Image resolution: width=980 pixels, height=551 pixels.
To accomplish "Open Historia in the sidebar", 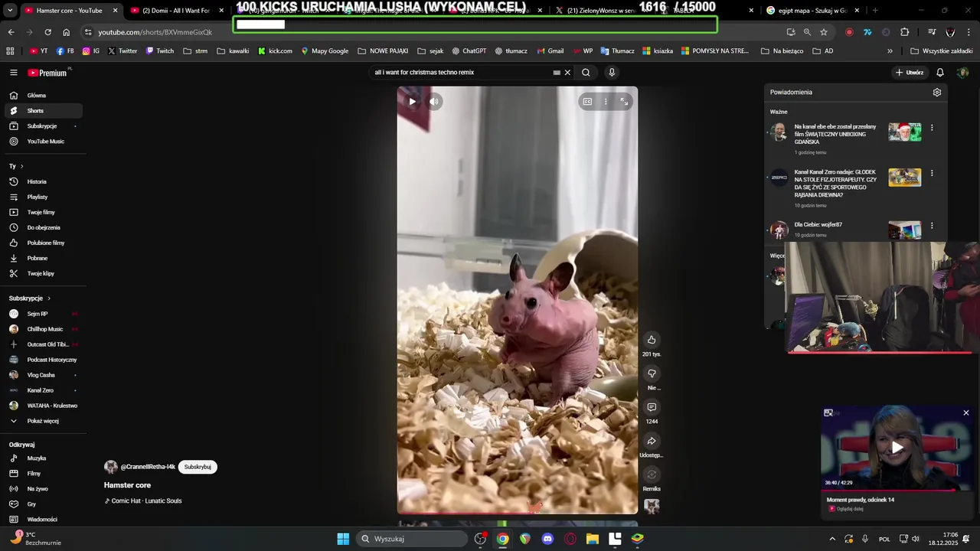I will [44, 182].
